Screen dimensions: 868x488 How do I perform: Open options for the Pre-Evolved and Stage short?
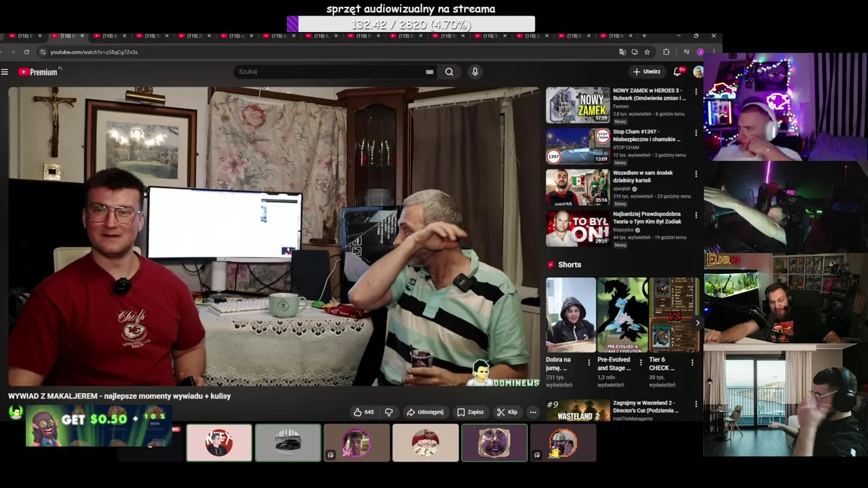tap(641, 363)
